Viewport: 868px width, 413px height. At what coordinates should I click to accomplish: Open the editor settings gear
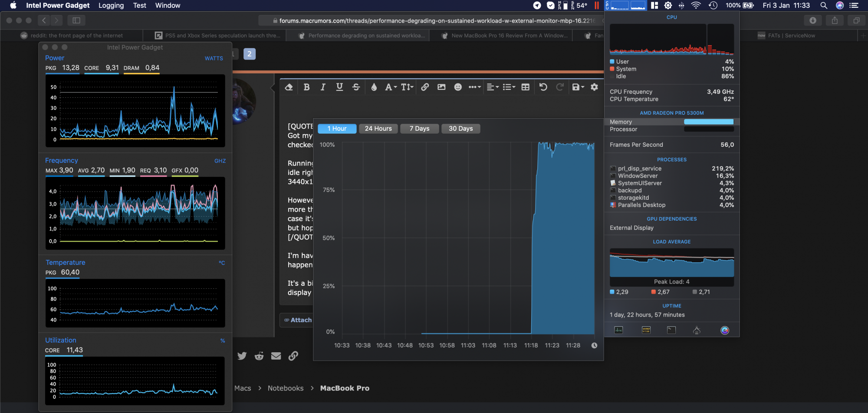pyautogui.click(x=594, y=87)
